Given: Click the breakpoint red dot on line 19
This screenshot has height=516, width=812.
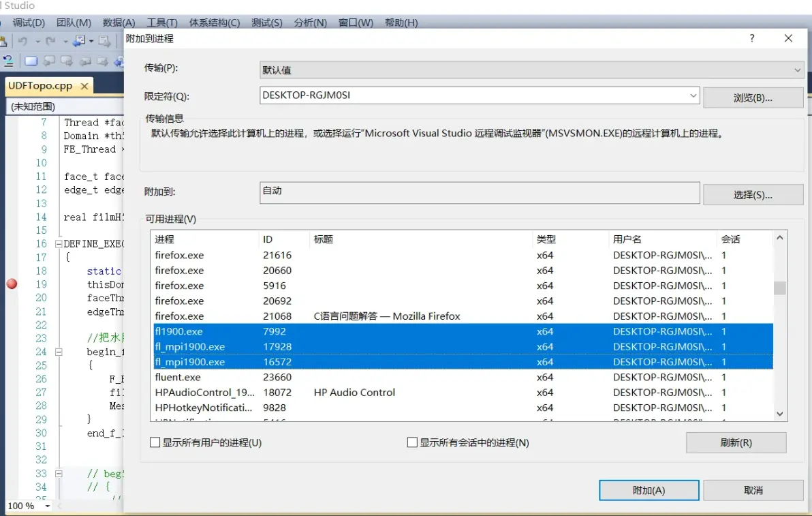Looking at the screenshot, I should pos(12,284).
